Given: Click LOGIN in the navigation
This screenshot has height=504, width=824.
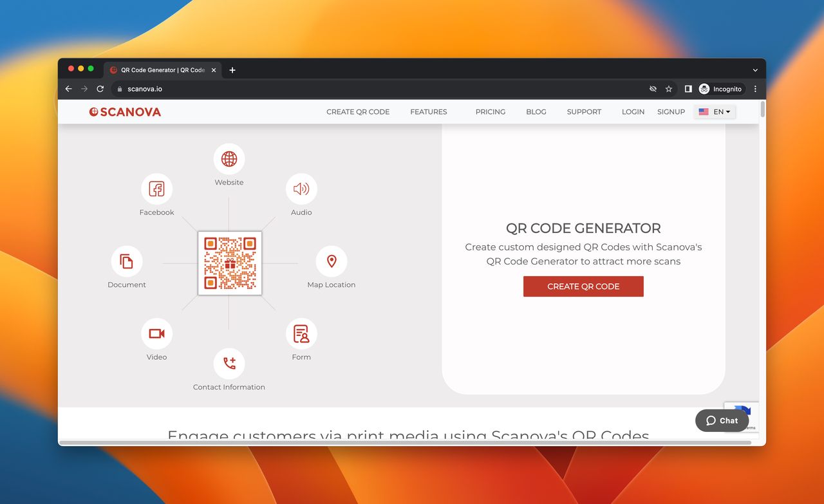Looking at the screenshot, I should (633, 112).
